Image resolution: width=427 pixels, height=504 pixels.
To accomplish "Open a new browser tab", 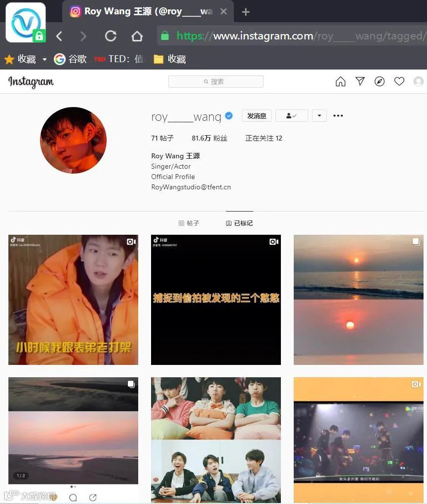I will pos(245,12).
